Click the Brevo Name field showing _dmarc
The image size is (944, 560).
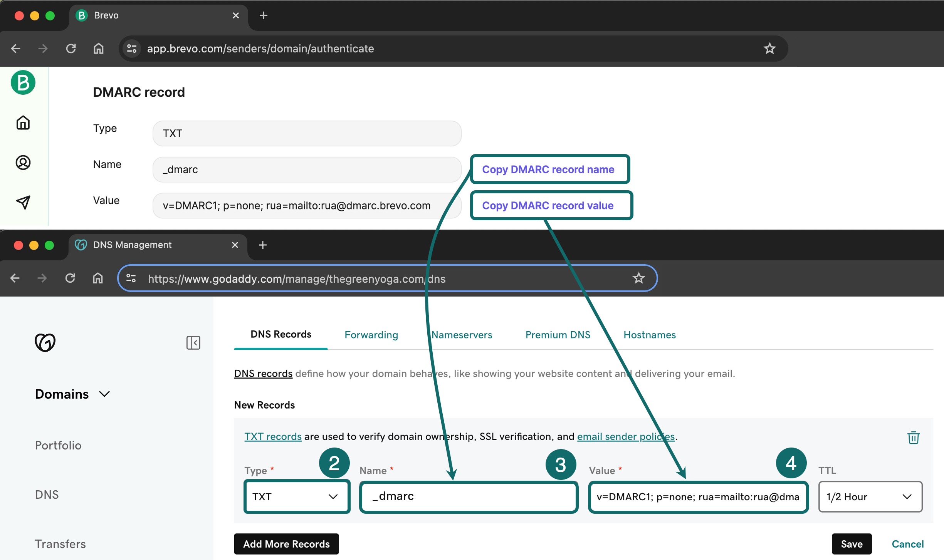307,169
